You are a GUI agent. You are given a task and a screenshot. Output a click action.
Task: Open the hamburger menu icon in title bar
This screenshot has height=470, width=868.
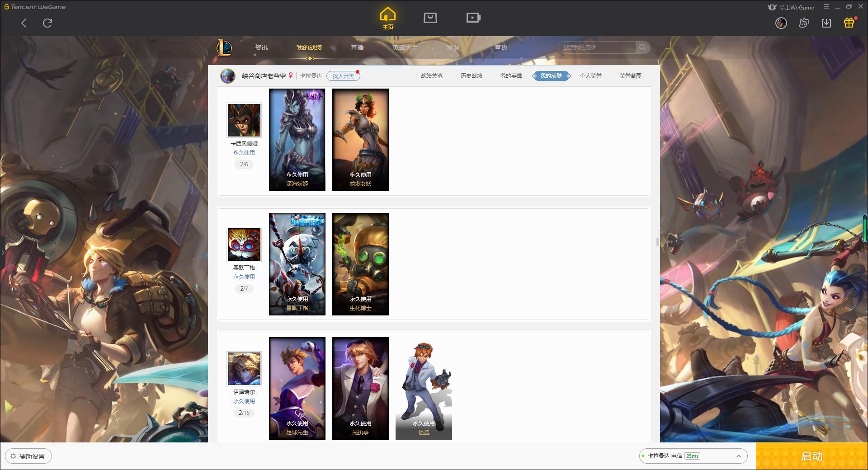coord(826,7)
